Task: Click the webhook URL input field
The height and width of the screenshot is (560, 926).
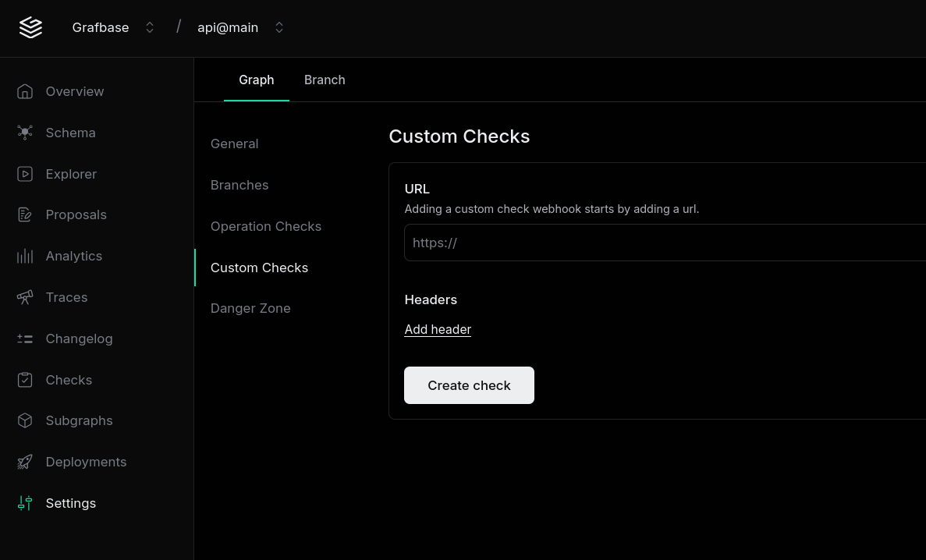Action: 624,243
